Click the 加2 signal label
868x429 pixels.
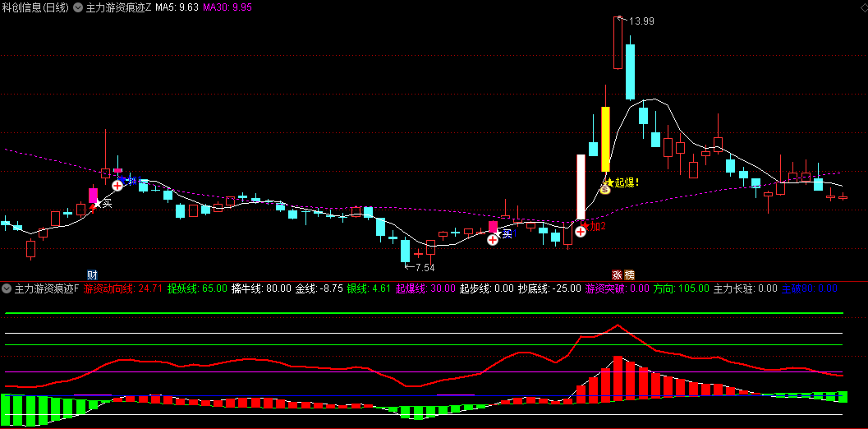tap(598, 226)
